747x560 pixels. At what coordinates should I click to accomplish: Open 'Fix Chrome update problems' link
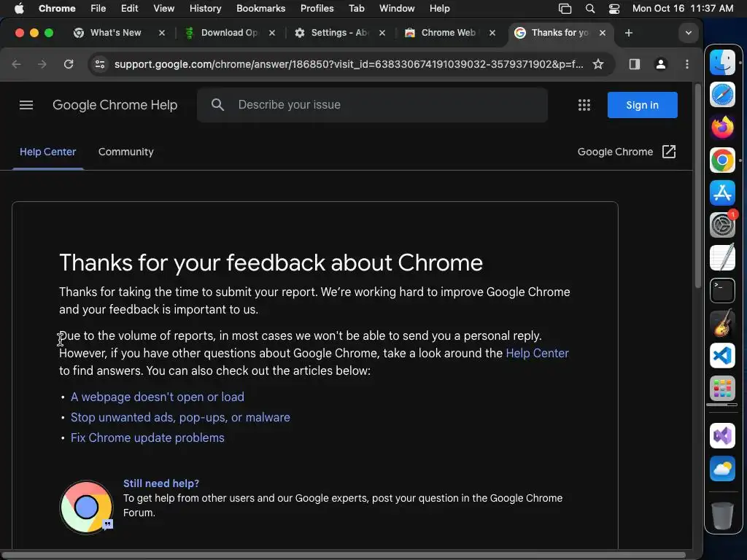(147, 438)
